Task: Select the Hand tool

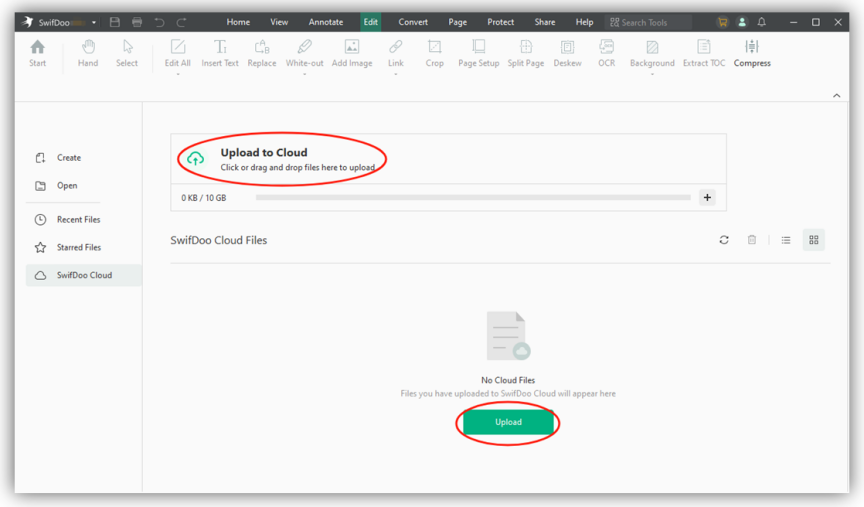Action: (x=88, y=53)
